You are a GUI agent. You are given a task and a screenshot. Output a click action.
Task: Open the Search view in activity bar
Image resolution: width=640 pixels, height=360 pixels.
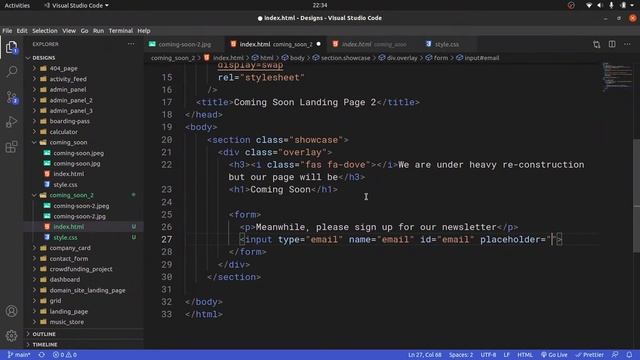[x=11, y=72]
